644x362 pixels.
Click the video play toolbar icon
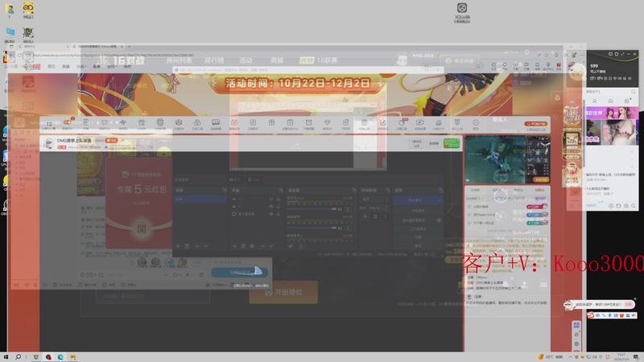[x=419, y=123]
